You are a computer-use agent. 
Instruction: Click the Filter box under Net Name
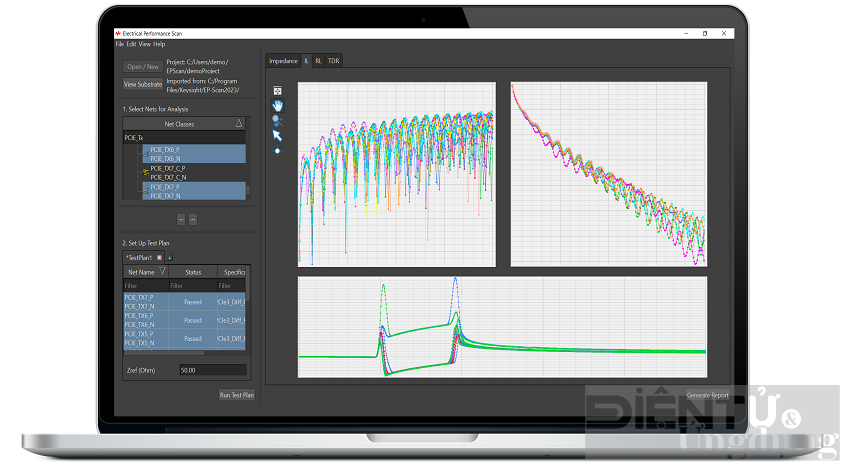point(146,286)
